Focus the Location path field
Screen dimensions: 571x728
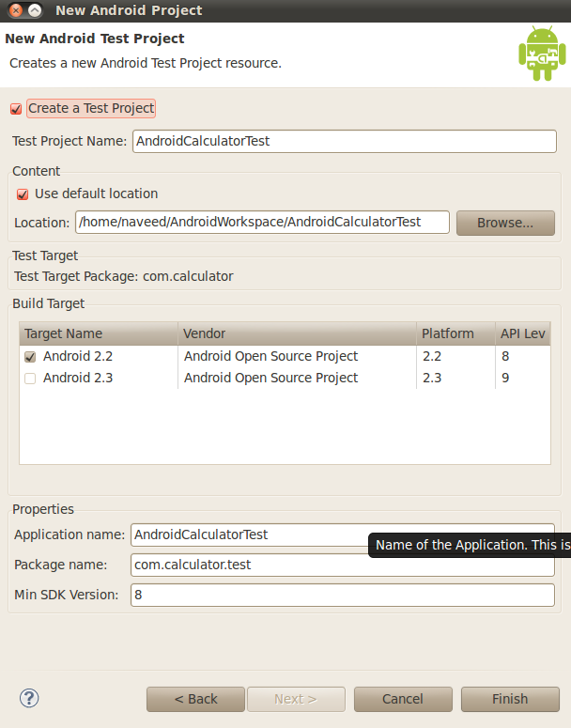point(262,223)
